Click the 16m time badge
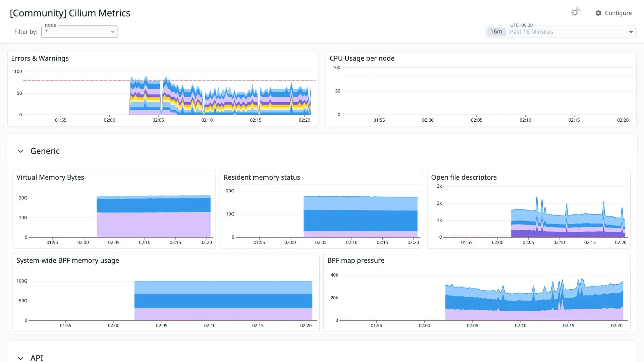The image size is (644, 362). coord(496,32)
